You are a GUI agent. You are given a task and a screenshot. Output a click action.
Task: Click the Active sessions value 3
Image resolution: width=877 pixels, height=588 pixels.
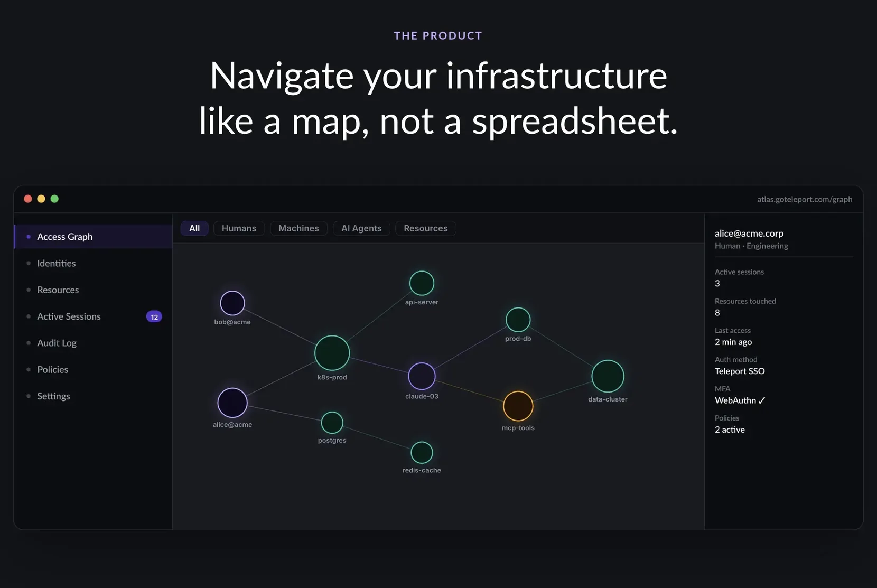click(717, 284)
